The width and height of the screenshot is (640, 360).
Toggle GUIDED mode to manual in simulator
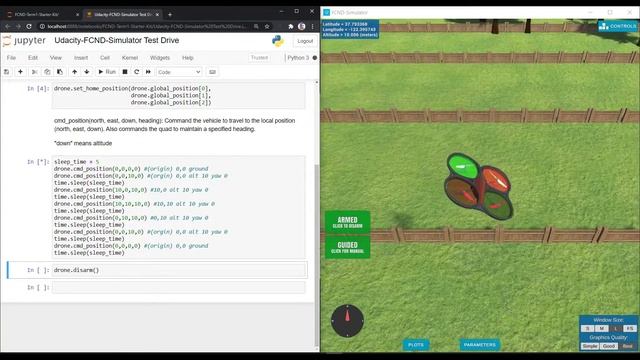(x=347, y=247)
